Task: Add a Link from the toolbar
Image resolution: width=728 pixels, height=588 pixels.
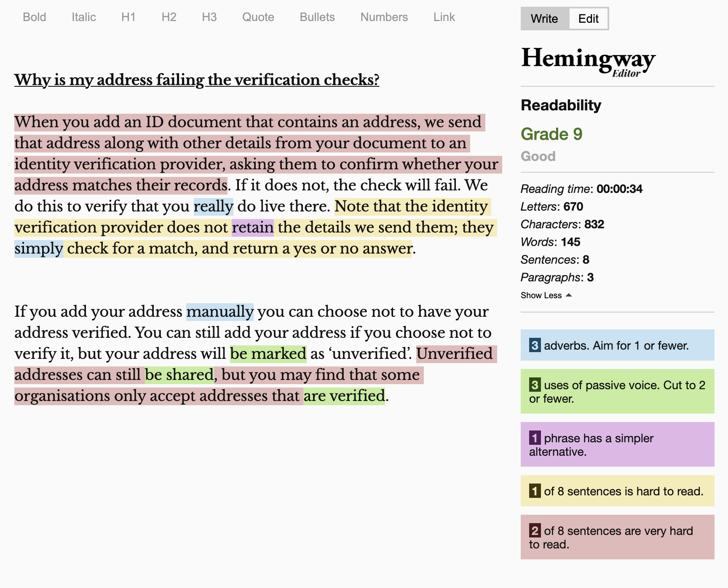Action: 444,17
